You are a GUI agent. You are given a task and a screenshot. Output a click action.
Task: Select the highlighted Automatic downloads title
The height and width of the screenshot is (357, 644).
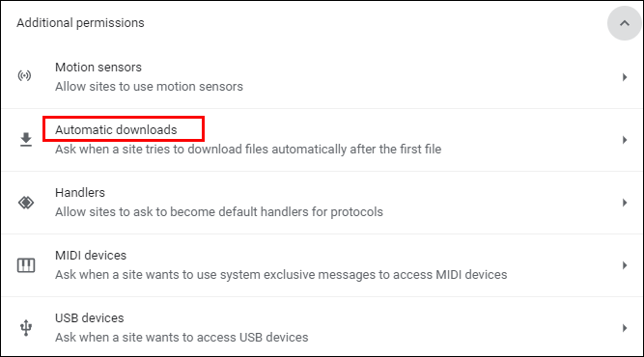[x=116, y=129]
